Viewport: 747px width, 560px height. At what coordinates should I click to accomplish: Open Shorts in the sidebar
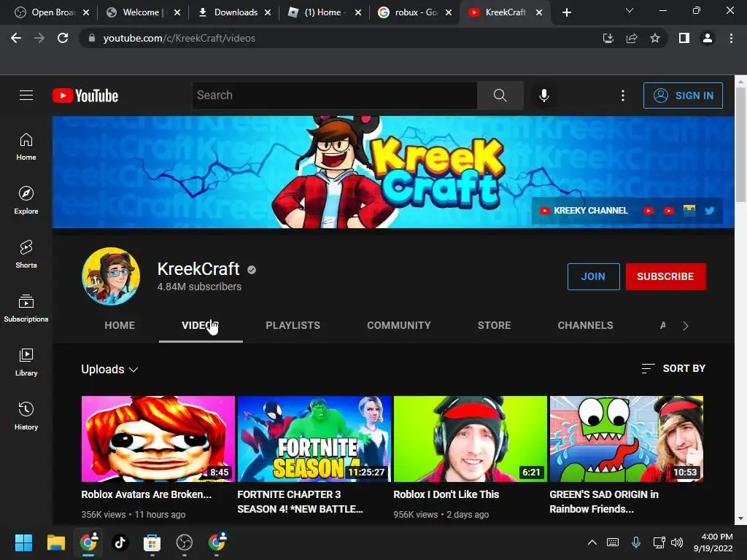pyautogui.click(x=26, y=254)
